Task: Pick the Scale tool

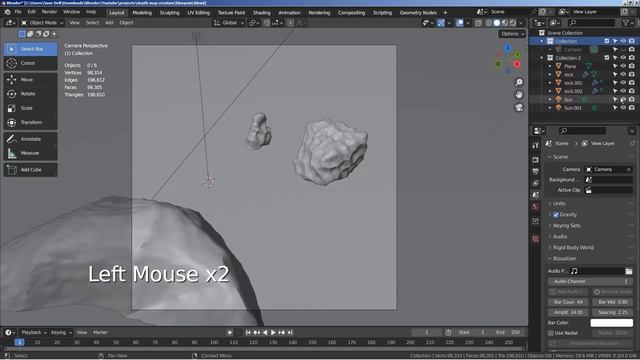Action: [x=31, y=108]
